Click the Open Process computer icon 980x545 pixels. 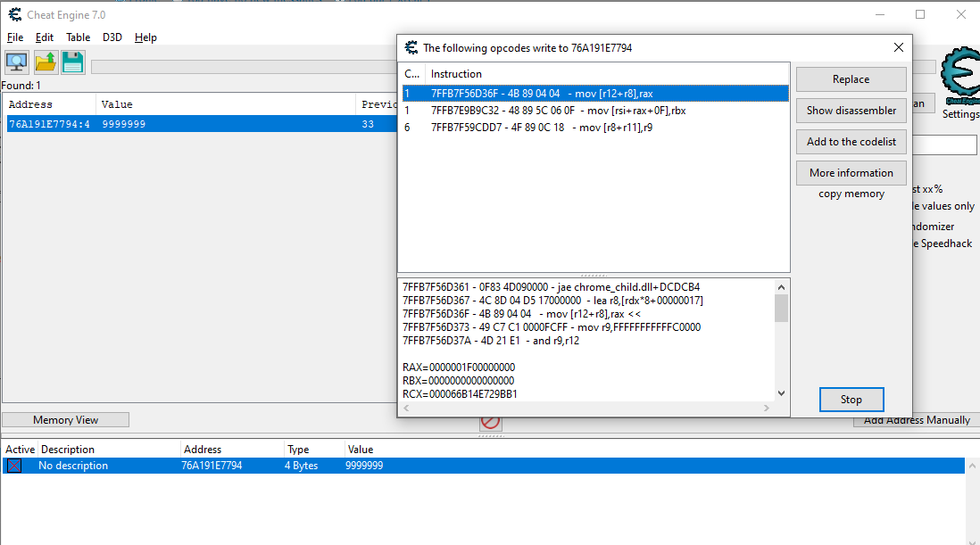tap(17, 62)
